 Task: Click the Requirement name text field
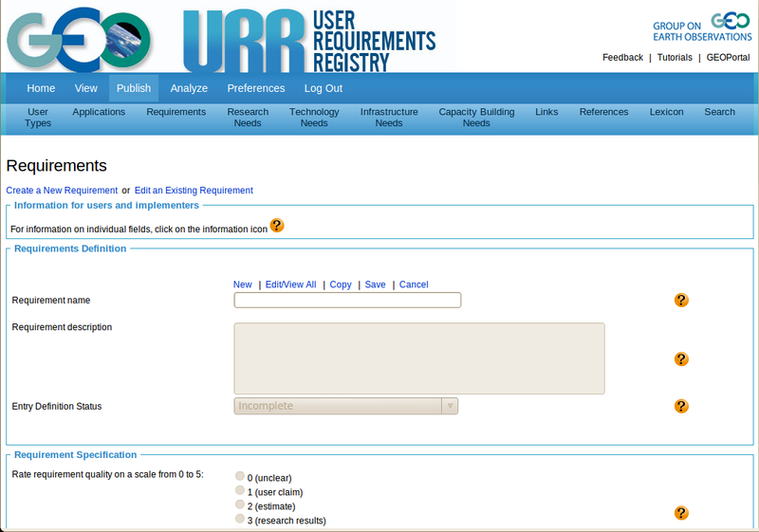pos(347,301)
